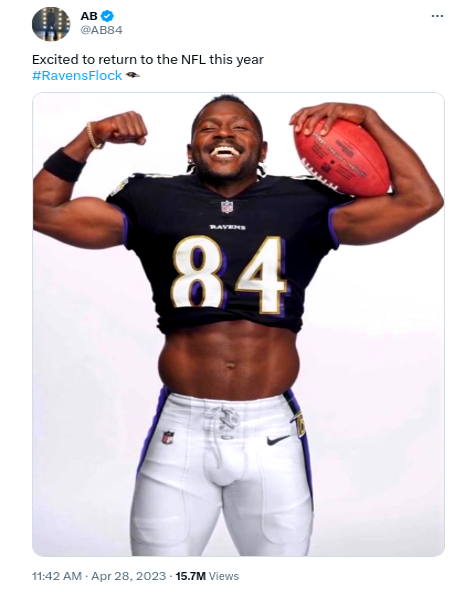Select the 'Excited to return' tweet text
The height and width of the screenshot is (592, 475).
(x=148, y=60)
